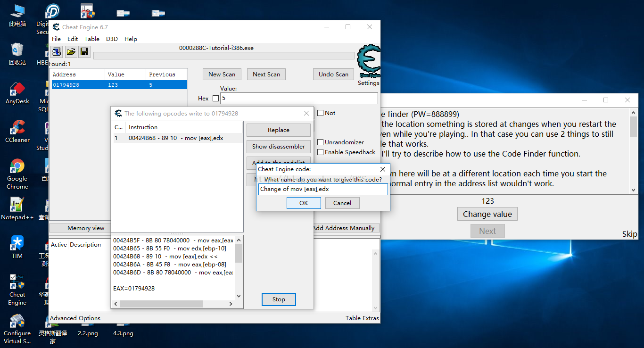Check the Enable Speedhack option
This screenshot has height=348, width=644.
click(x=321, y=152)
